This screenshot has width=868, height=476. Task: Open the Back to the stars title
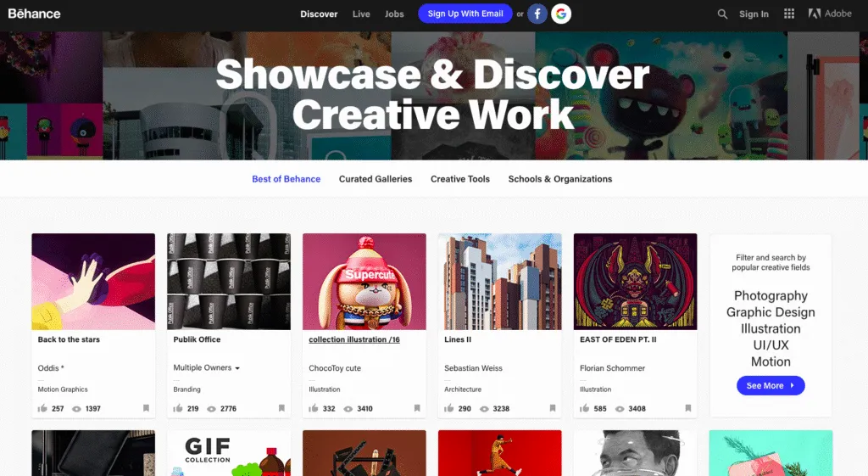point(69,339)
